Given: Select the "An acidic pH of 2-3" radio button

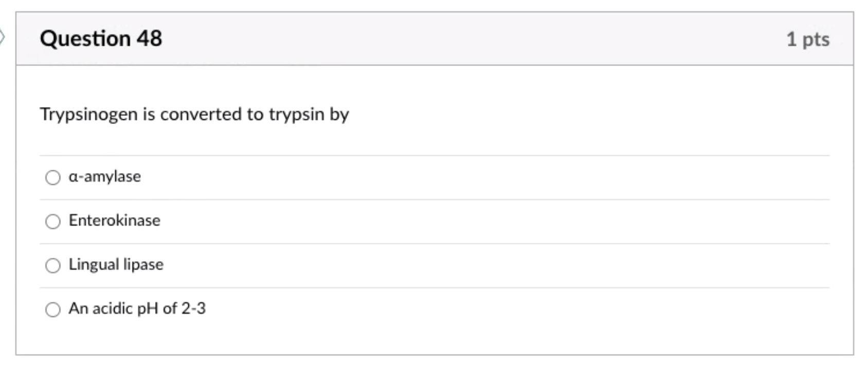Looking at the screenshot, I should (53, 309).
